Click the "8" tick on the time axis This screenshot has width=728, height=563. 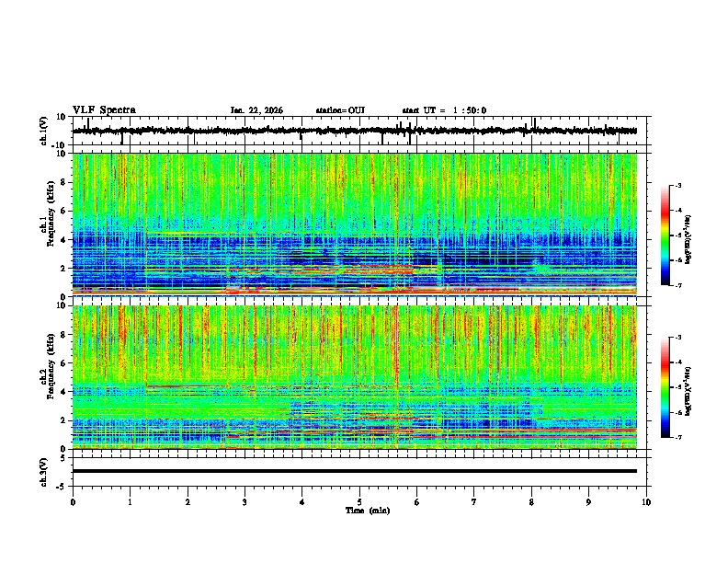531,502
